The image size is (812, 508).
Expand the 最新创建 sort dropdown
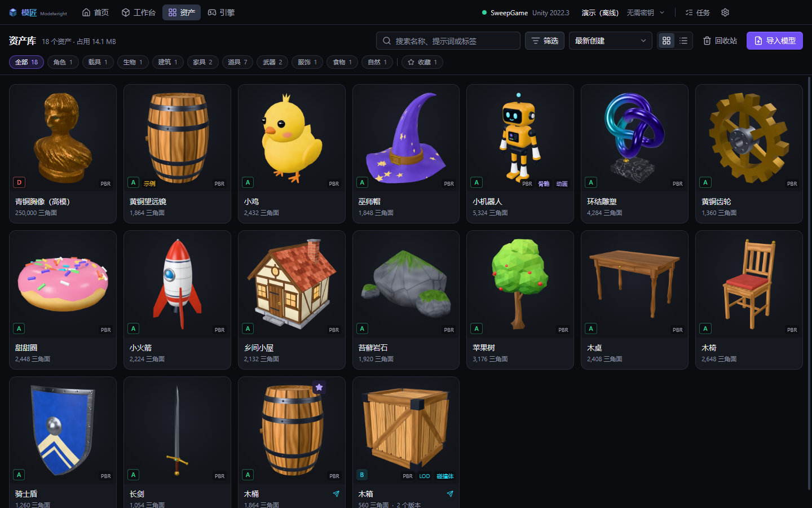tap(610, 41)
